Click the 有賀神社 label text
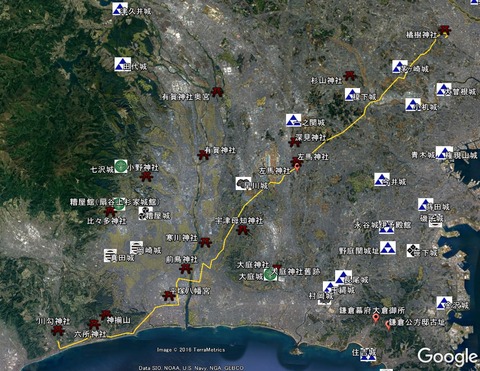480x371 pixels. [220, 150]
